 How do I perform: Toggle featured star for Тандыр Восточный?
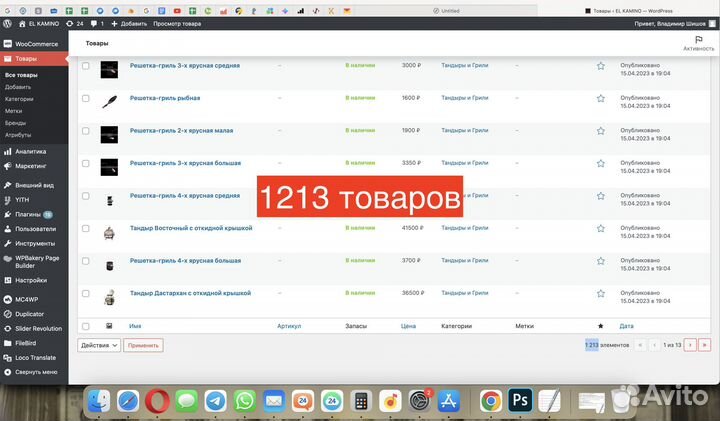click(x=601, y=229)
